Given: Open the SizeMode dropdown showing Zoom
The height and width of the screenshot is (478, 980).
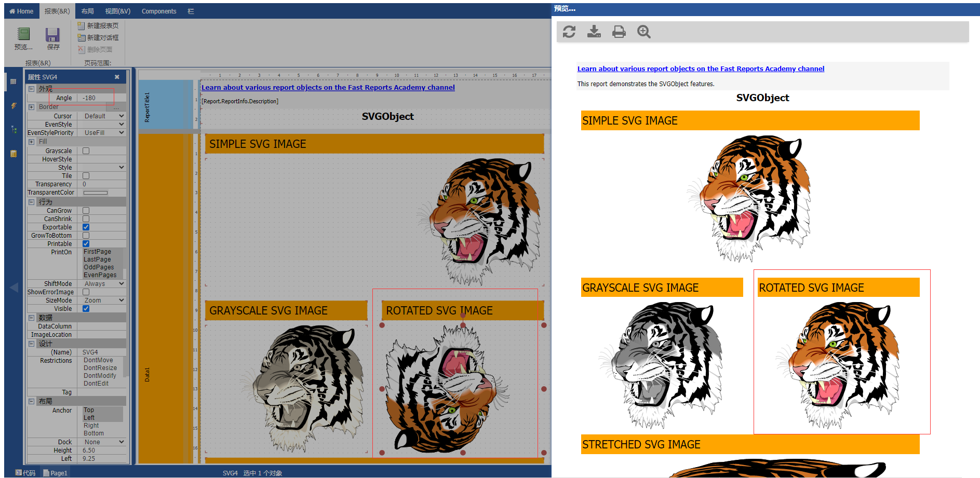Looking at the screenshot, I should pos(103,300).
